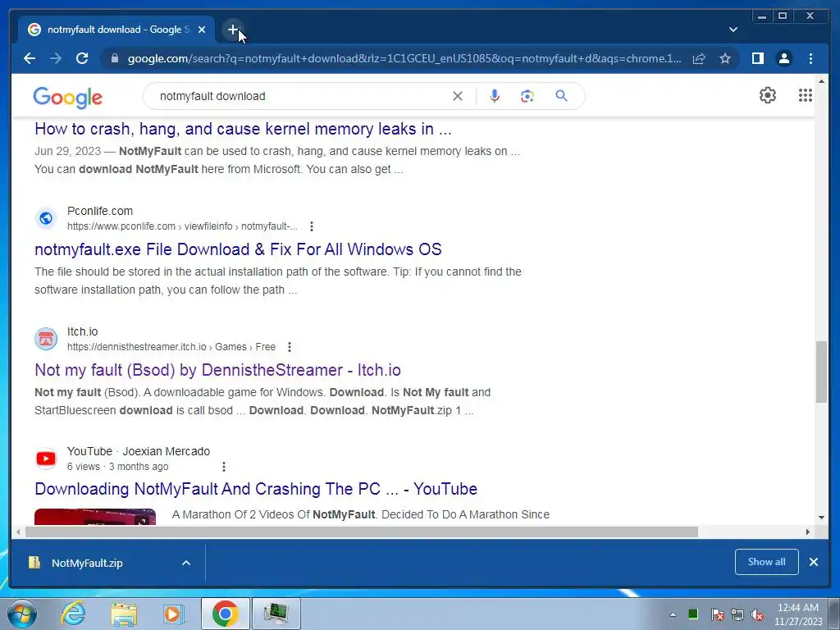
Task: Click the address bar URL
Action: point(404,58)
